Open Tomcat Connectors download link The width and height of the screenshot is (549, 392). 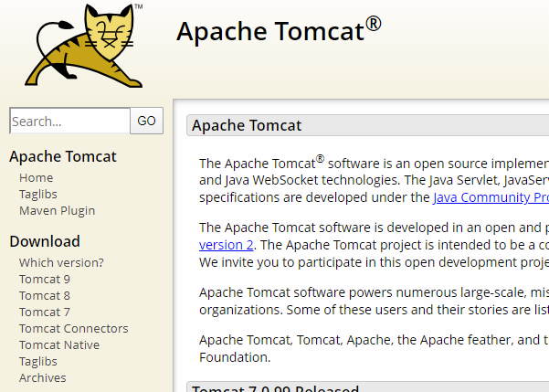[x=74, y=328]
